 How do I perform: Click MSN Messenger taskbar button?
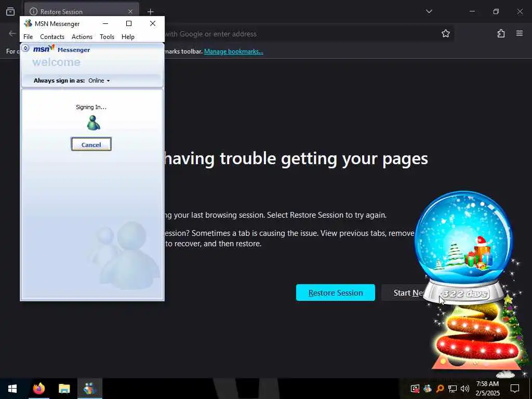coord(89,389)
